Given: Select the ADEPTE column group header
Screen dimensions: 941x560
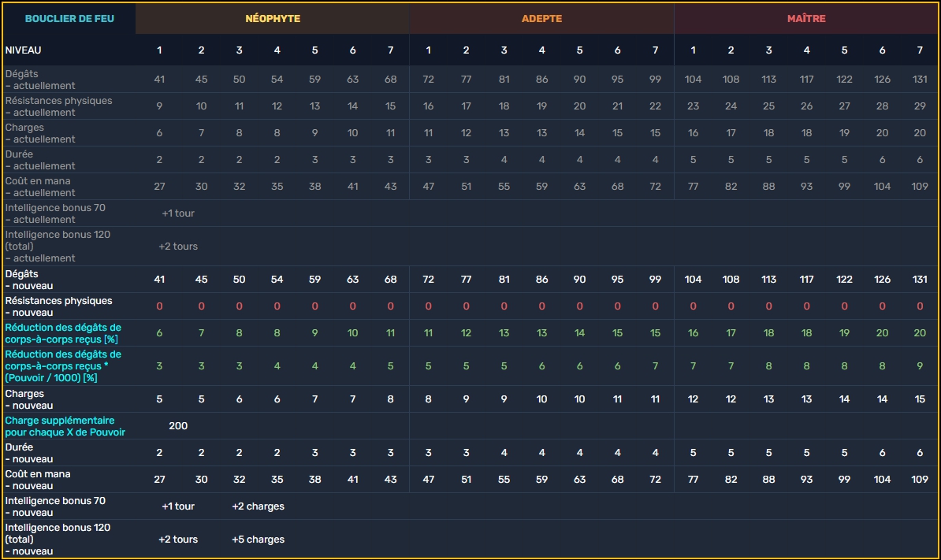Looking at the screenshot, I should pyautogui.click(x=541, y=19).
